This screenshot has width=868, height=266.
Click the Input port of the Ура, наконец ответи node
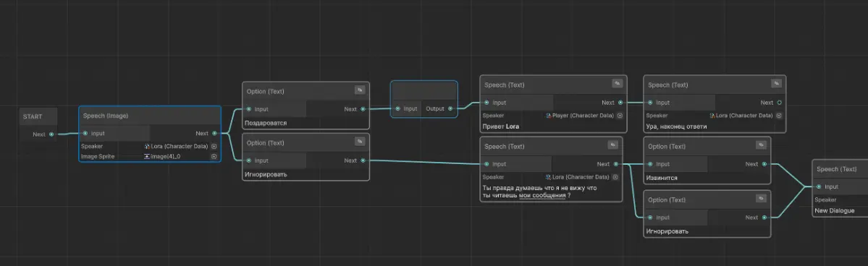click(650, 103)
